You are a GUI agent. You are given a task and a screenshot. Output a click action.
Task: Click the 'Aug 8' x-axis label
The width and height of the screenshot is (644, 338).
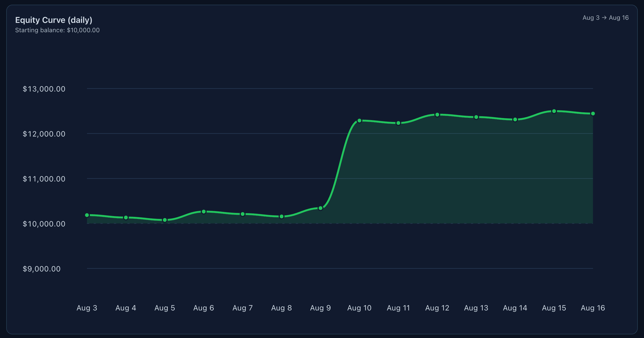click(281, 308)
